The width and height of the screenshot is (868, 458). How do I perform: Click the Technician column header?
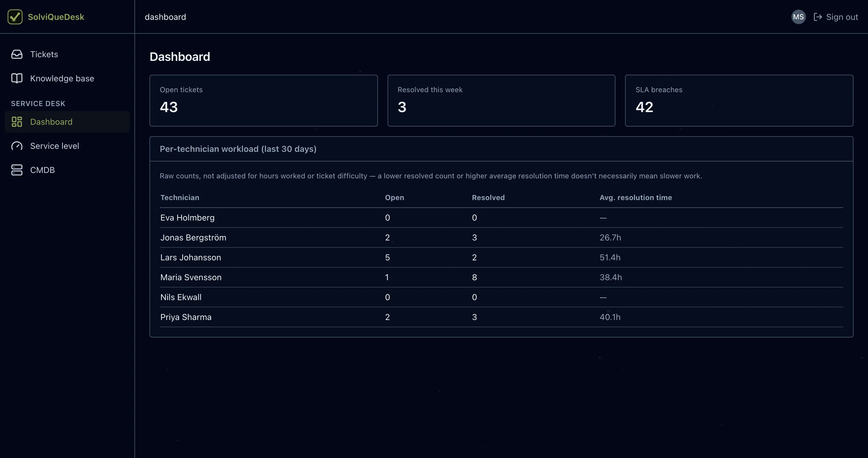180,198
